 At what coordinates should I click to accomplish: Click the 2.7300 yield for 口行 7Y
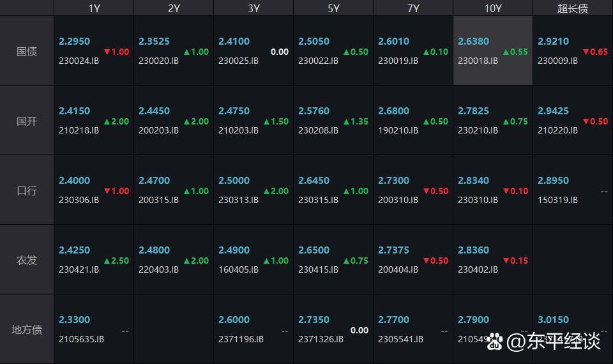393,181
